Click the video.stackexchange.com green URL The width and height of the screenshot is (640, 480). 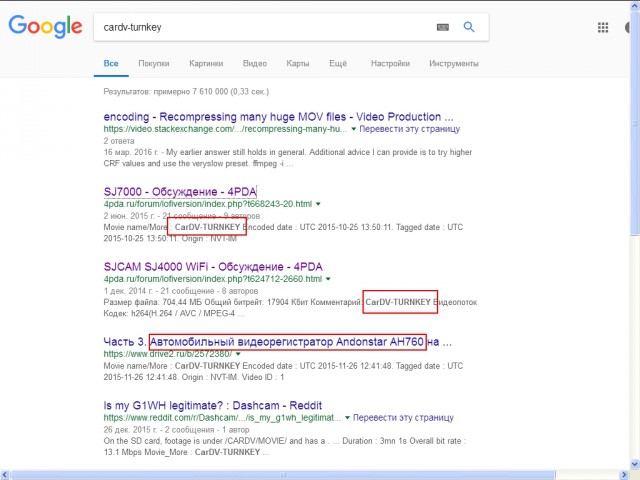coord(225,129)
